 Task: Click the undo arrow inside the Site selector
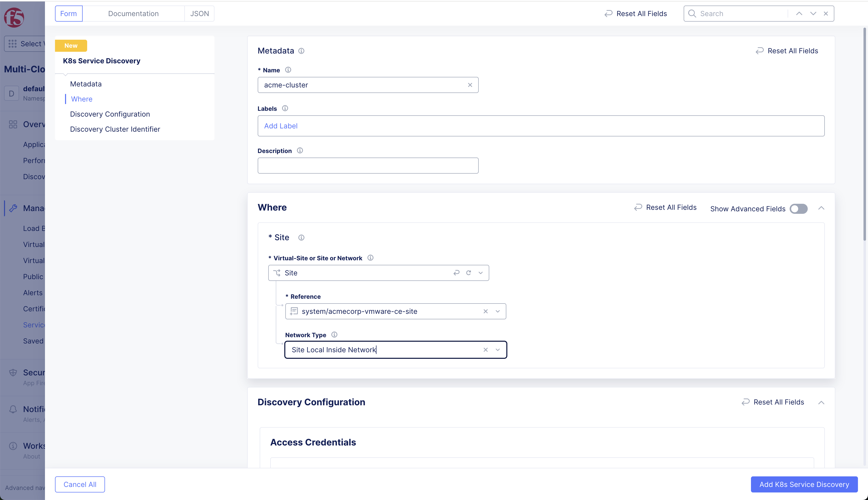[x=457, y=273]
